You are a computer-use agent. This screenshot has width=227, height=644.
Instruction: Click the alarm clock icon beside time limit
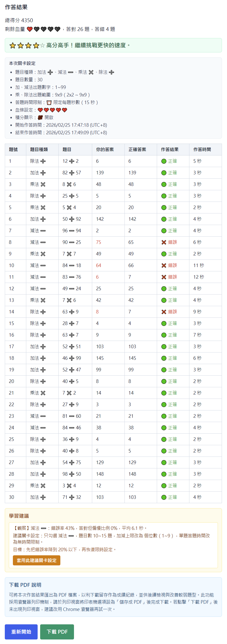click(x=49, y=103)
